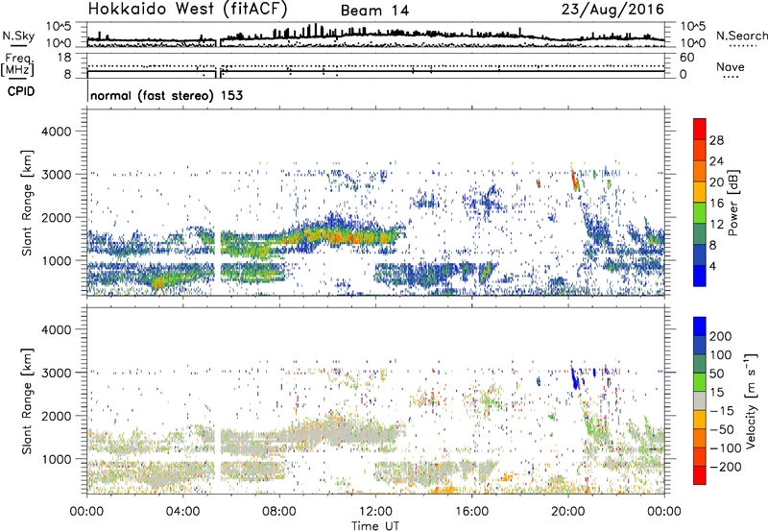Click the 'Power [dB]' colorbar title
Image resolution: width=768 pixels, height=532 pixels.
732,203
